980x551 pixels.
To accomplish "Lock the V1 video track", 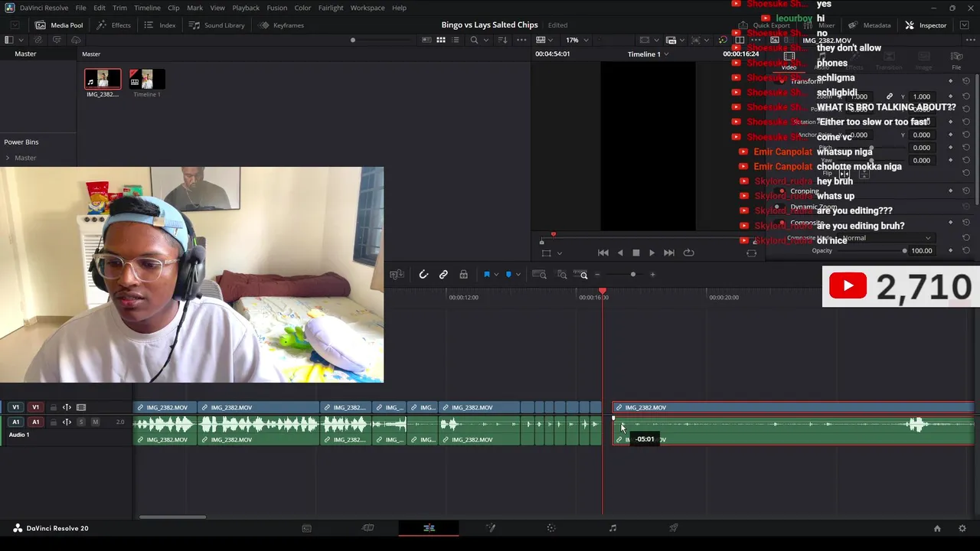I will 53,407.
